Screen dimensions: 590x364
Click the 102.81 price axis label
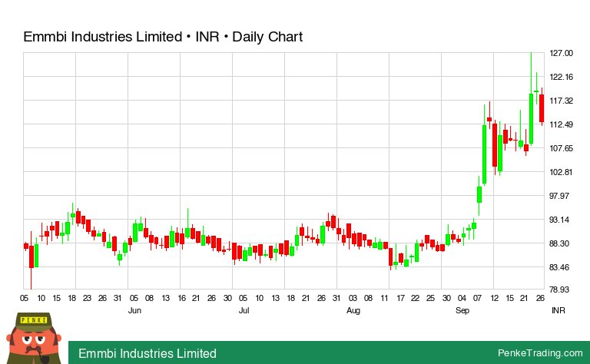(562, 172)
